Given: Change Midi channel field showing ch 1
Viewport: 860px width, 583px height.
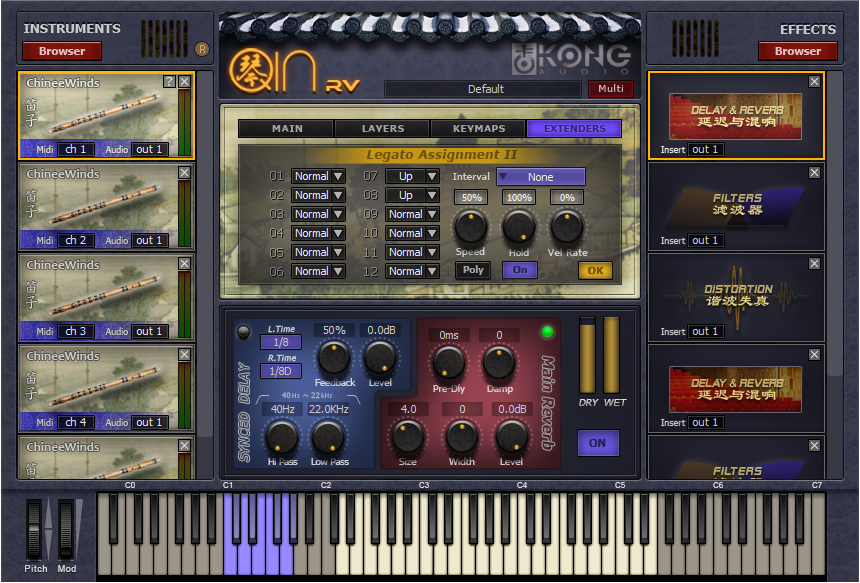Looking at the screenshot, I should pos(76,149).
